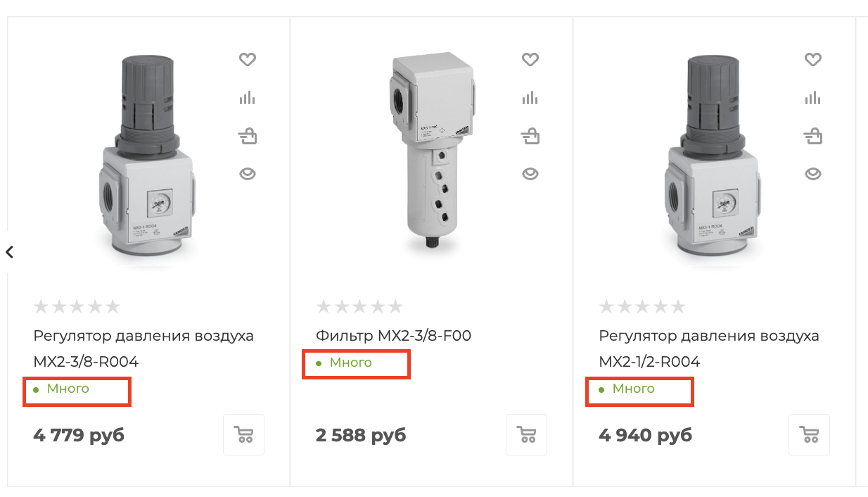Add MX2-1/2-R004 regulator to comparison

pyautogui.click(x=812, y=98)
